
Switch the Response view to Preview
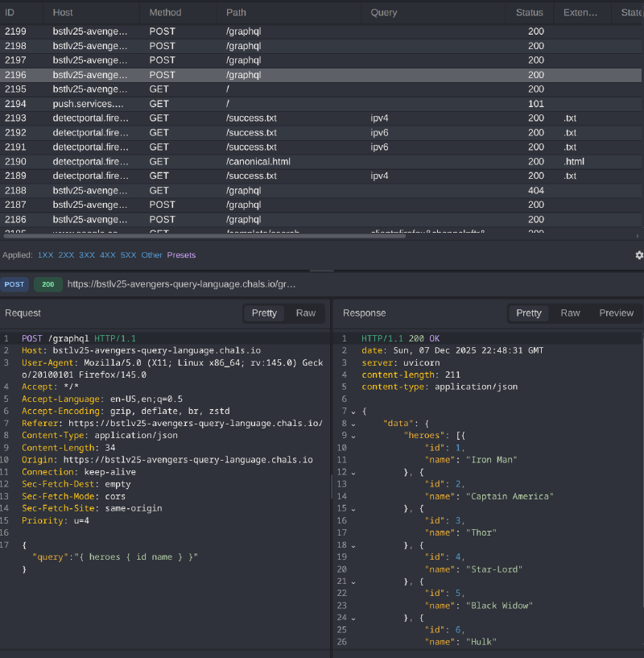[x=616, y=313]
